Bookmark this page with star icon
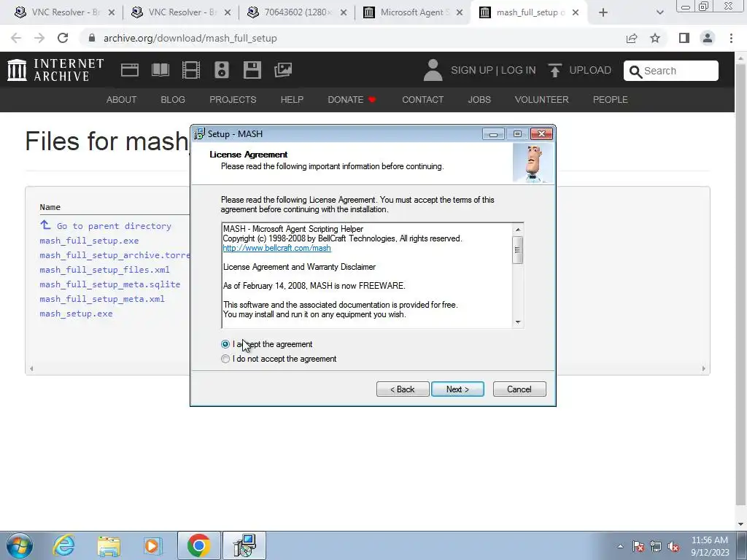 655,38
